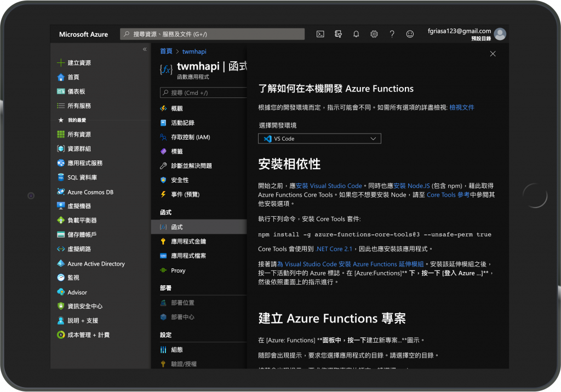Click the twmhapi breadcrumb link

coord(194,51)
